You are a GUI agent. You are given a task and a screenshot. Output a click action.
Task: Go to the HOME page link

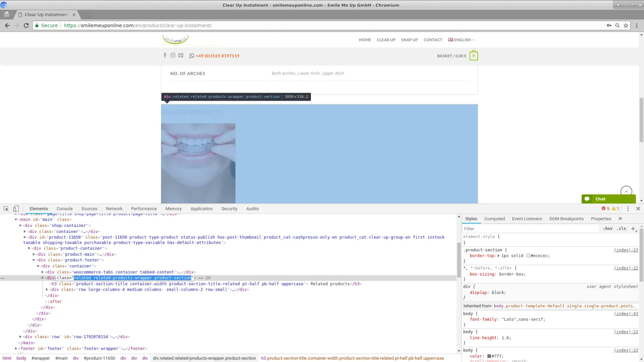[x=365, y=40]
